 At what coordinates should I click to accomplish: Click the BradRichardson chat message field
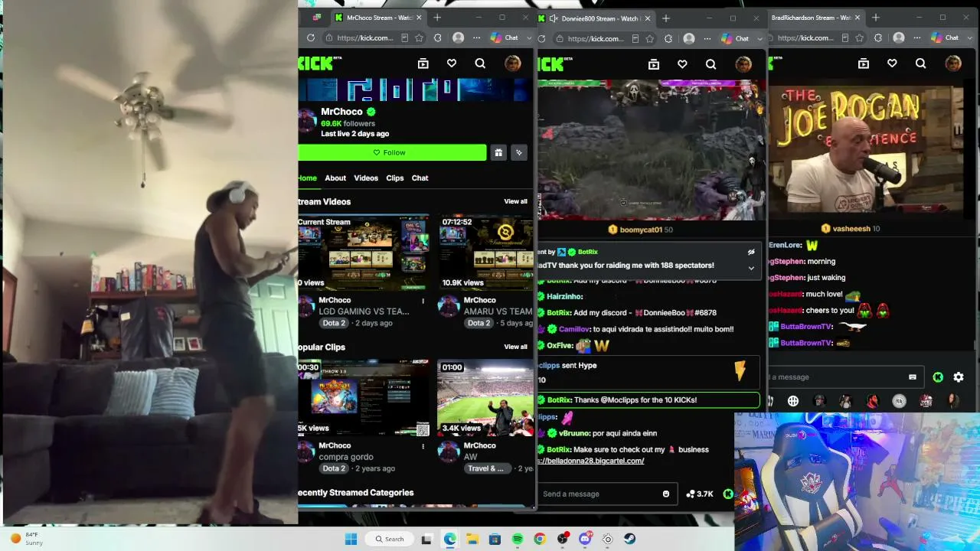tap(844, 377)
